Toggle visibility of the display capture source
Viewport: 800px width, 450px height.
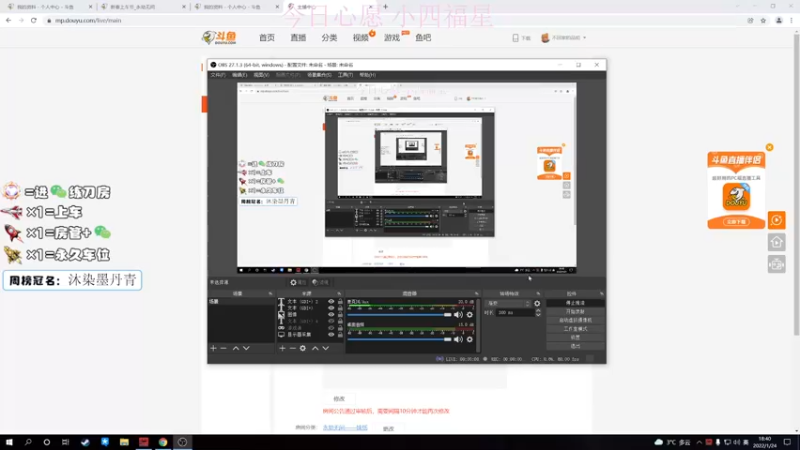pos(331,335)
